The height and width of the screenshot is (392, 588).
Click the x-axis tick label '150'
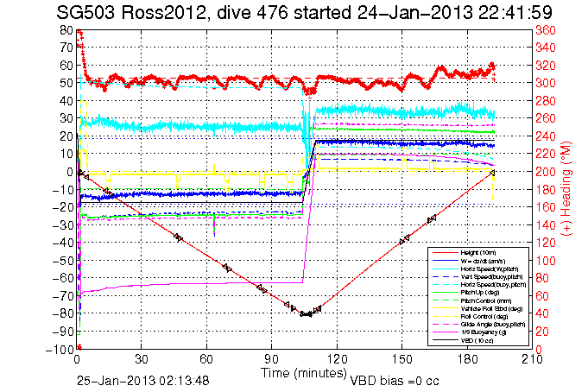401,359
